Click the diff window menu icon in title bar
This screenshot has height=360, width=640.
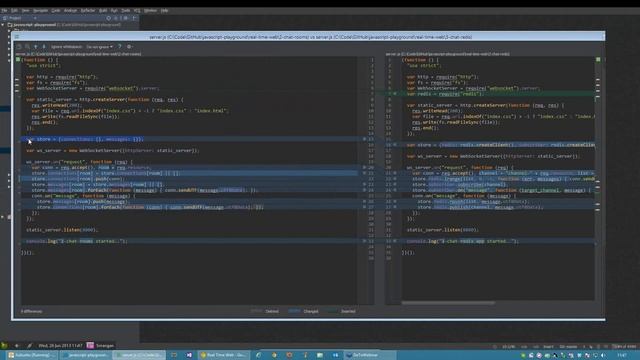(17, 37)
